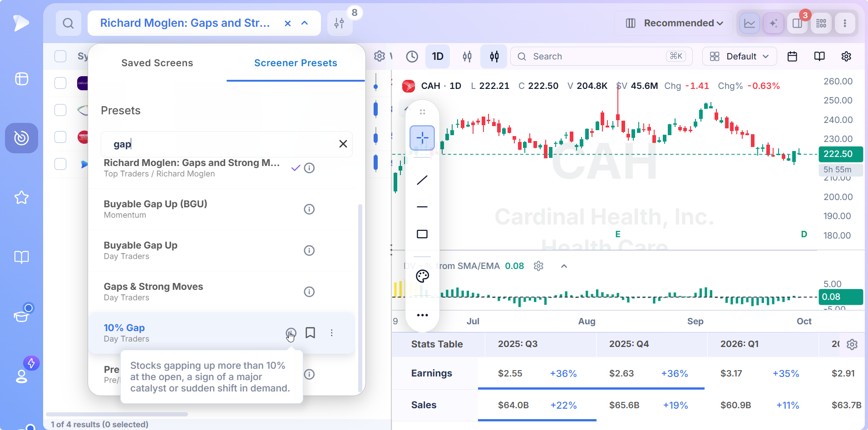The image size is (868, 430).
Task: Open the 1D timeframe selector
Action: tap(438, 56)
